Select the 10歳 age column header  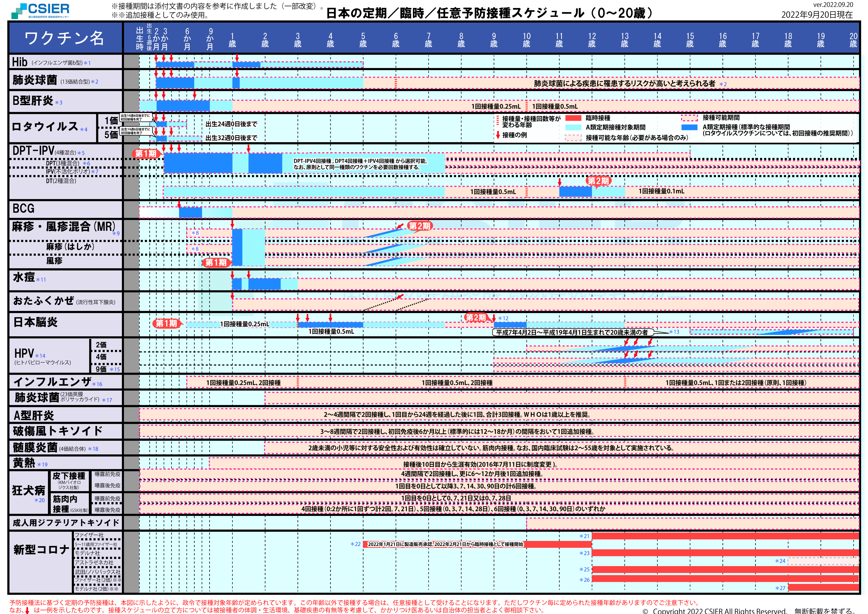[526, 40]
